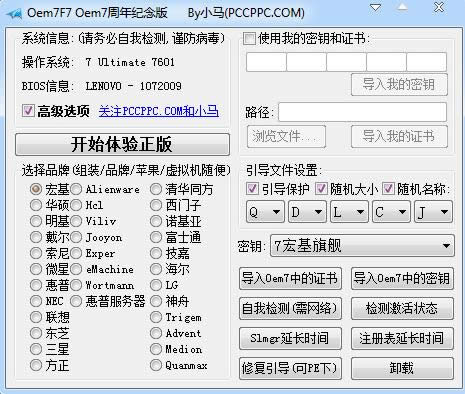The height and width of the screenshot is (394, 465).
Task: Click the 检测激活状态 button
Action: 402,308
